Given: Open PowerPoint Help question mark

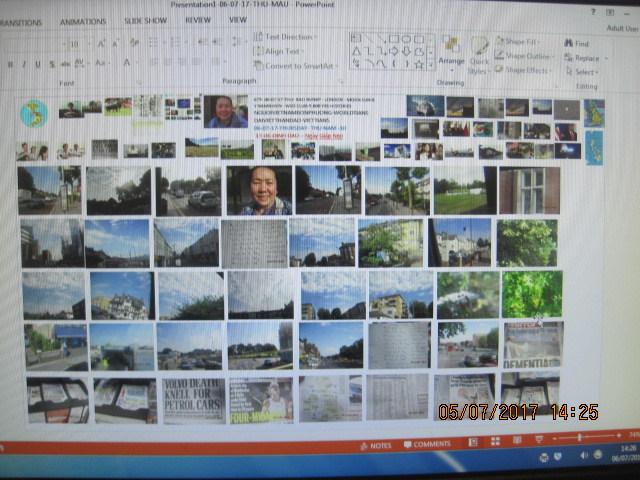Looking at the screenshot, I should [593, 12].
